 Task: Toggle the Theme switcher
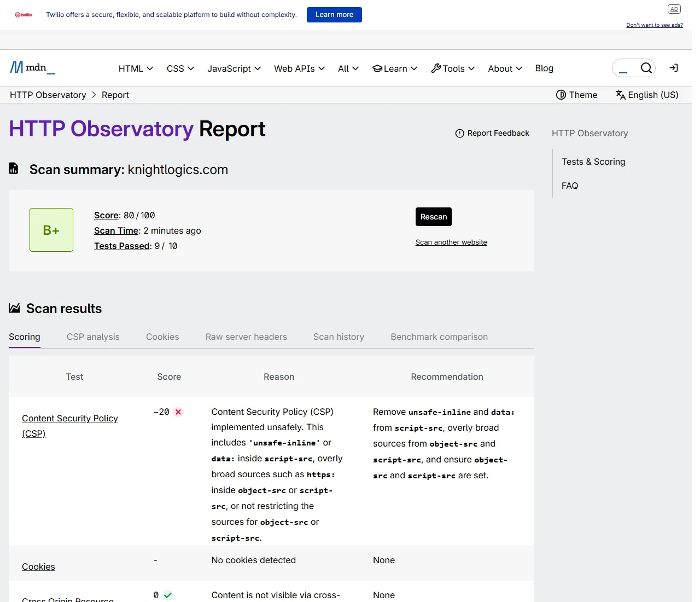pos(576,95)
